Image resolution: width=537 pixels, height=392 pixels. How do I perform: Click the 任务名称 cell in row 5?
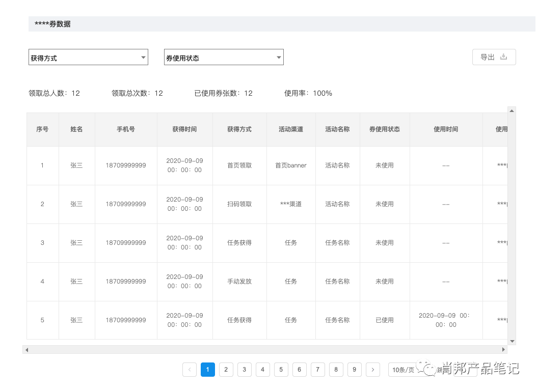(x=337, y=320)
